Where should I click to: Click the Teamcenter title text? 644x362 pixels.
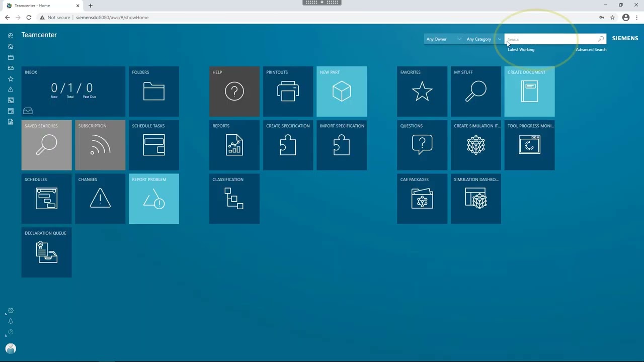(x=39, y=35)
